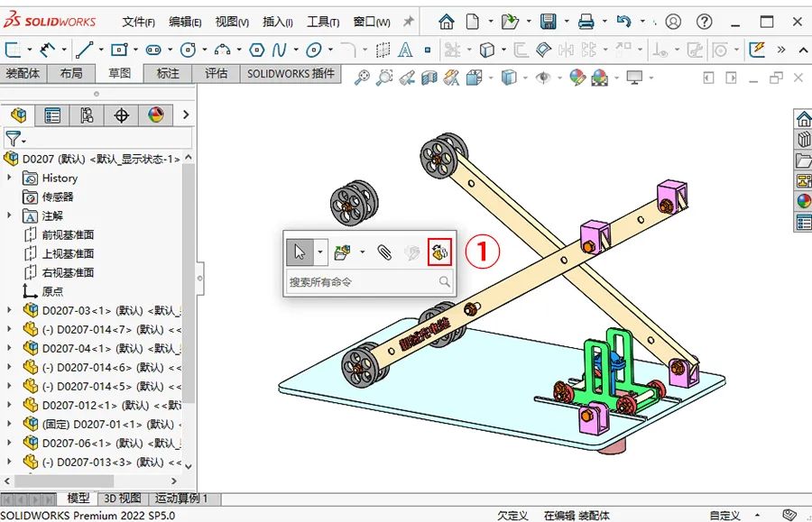Expand the History folder in the tree
Image resolution: width=812 pixels, height=522 pixels.
coord(9,178)
